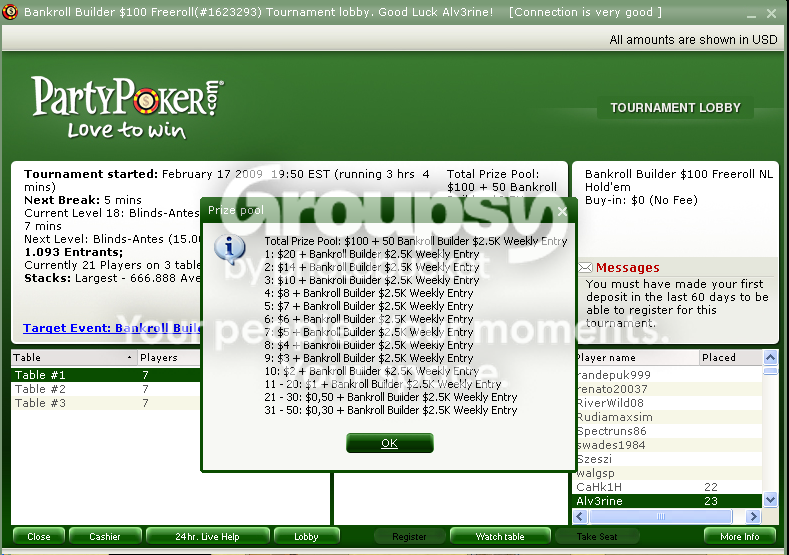Click the Buy-in: $0 (No Fee) text
The height and width of the screenshot is (555, 789).
(x=641, y=200)
